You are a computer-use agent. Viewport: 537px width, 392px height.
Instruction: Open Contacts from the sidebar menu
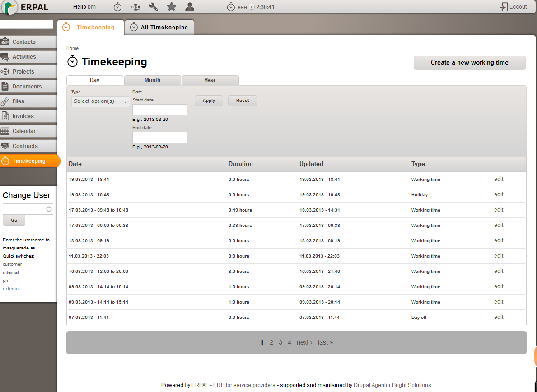[28, 42]
